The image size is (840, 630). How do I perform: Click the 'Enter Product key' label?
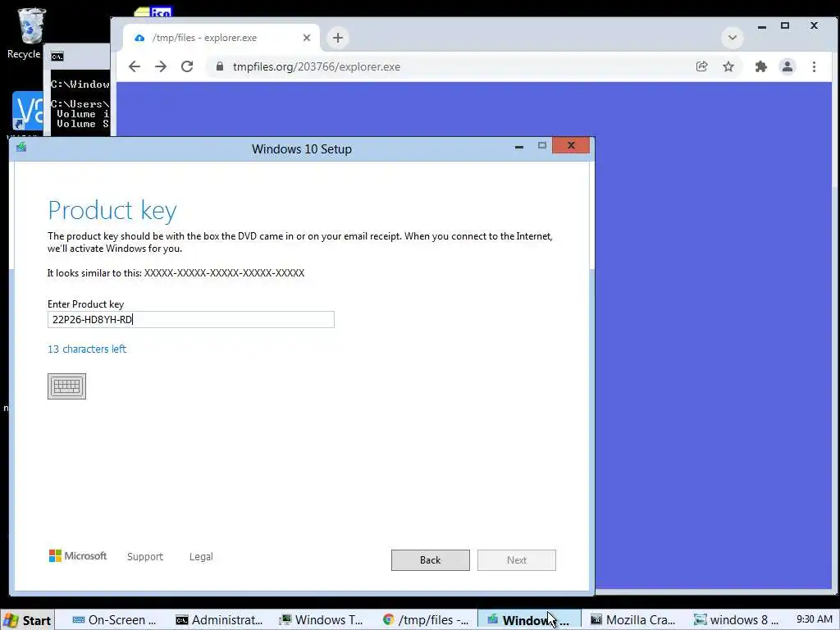(x=85, y=304)
